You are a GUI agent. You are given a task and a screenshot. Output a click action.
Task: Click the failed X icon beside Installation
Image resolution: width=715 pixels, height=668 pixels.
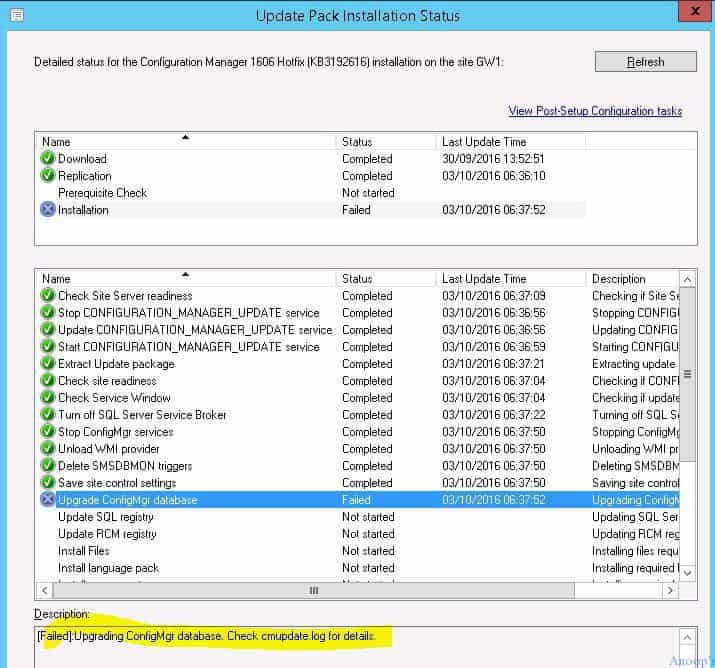(47, 209)
